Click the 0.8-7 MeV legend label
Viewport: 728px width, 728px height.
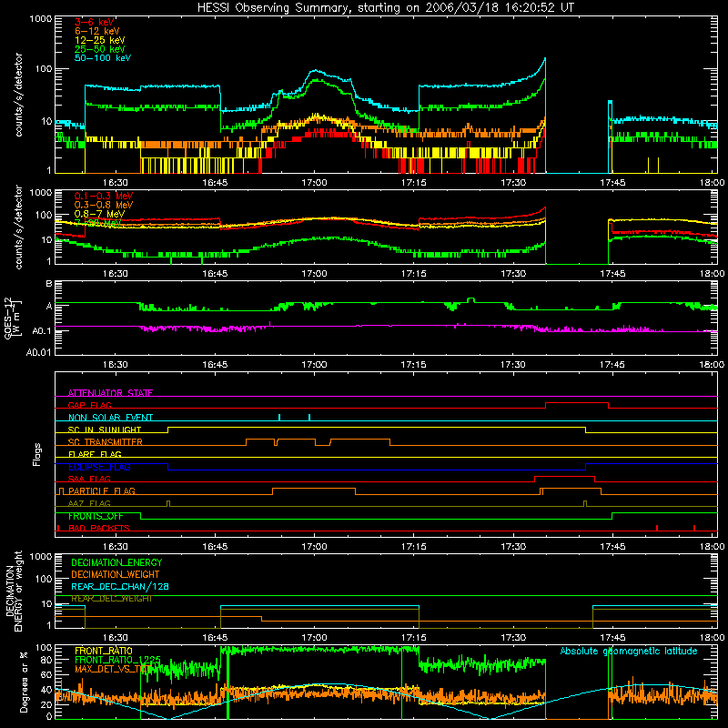[99, 214]
